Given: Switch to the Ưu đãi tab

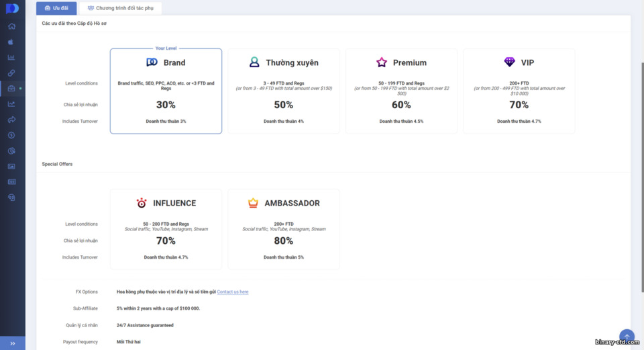Looking at the screenshot, I should (x=56, y=8).
